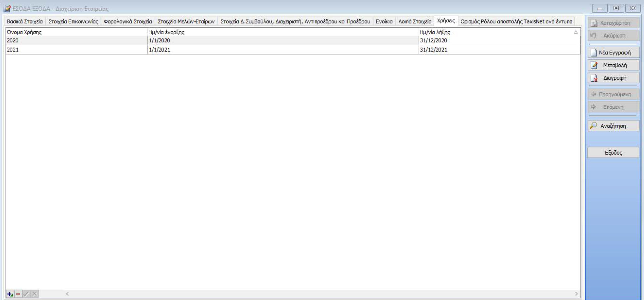Switch to the Βασικά Στοιχεία tab
The image size is (644, 300).
25,21
